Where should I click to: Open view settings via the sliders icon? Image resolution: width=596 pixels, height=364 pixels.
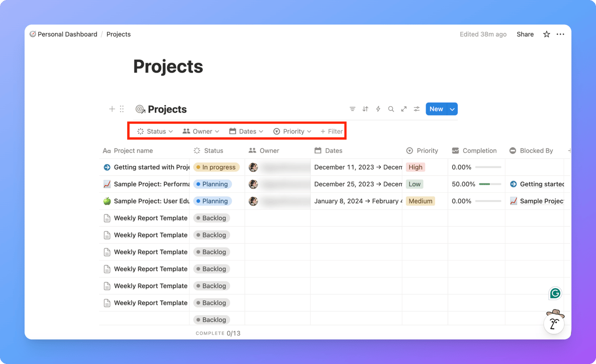pyautogui.click(x=417, y=109)
